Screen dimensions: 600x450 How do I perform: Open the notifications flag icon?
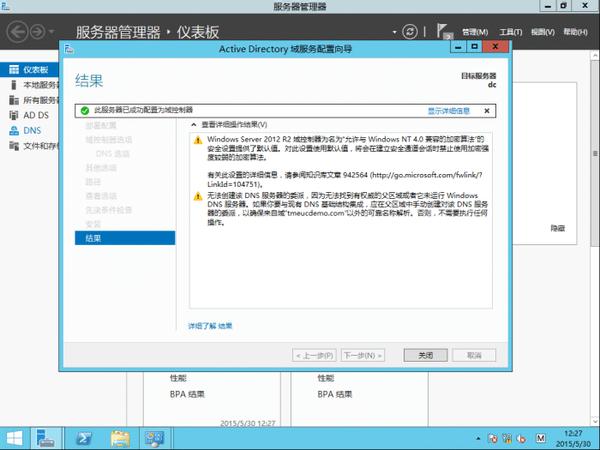443,31
